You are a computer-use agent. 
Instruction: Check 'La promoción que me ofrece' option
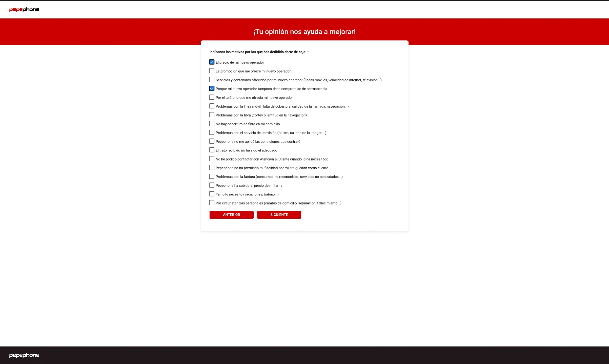point(212,71)
